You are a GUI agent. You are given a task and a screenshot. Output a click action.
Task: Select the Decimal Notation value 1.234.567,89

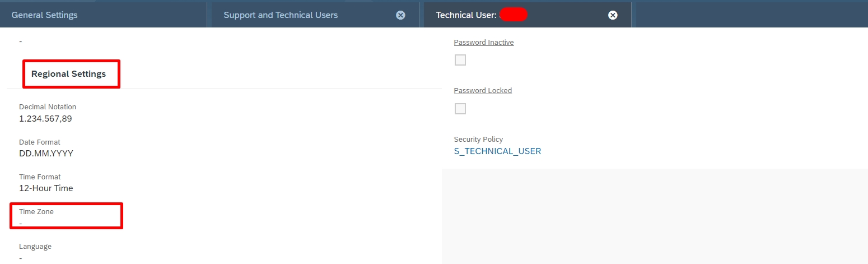[45, 119]
